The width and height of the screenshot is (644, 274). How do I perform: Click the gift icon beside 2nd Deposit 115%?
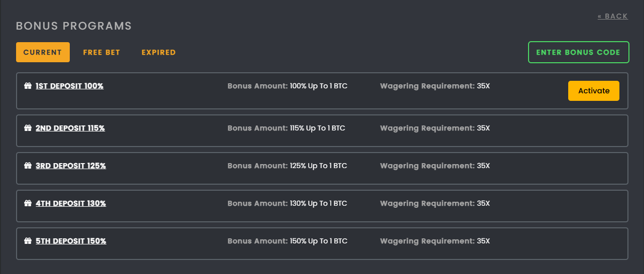(28, 128)
